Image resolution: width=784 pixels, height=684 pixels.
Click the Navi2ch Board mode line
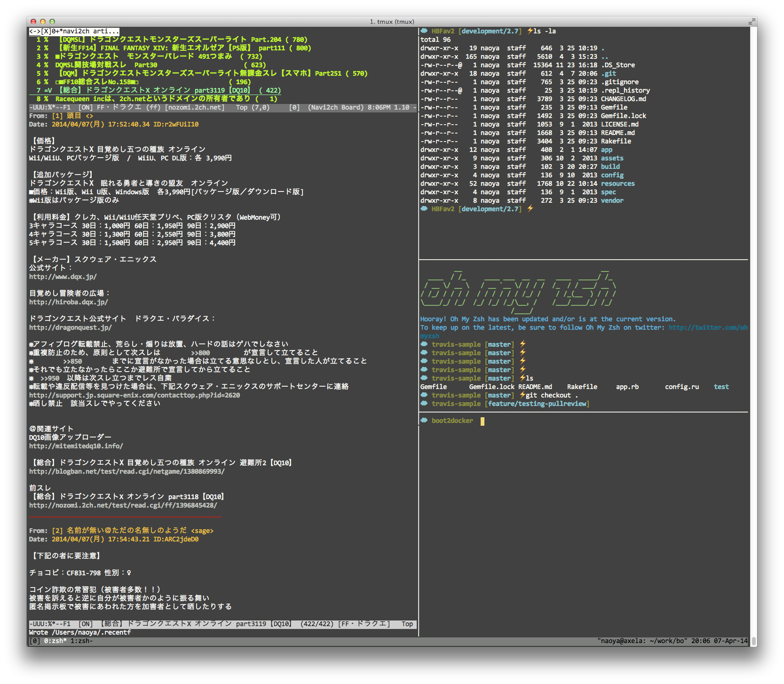click(x=223, y=107)
